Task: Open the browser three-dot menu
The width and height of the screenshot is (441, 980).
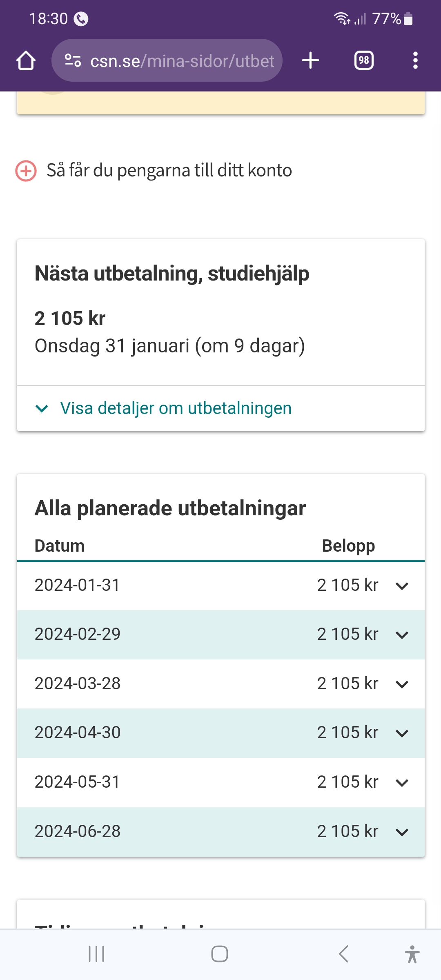Action: 415,60
